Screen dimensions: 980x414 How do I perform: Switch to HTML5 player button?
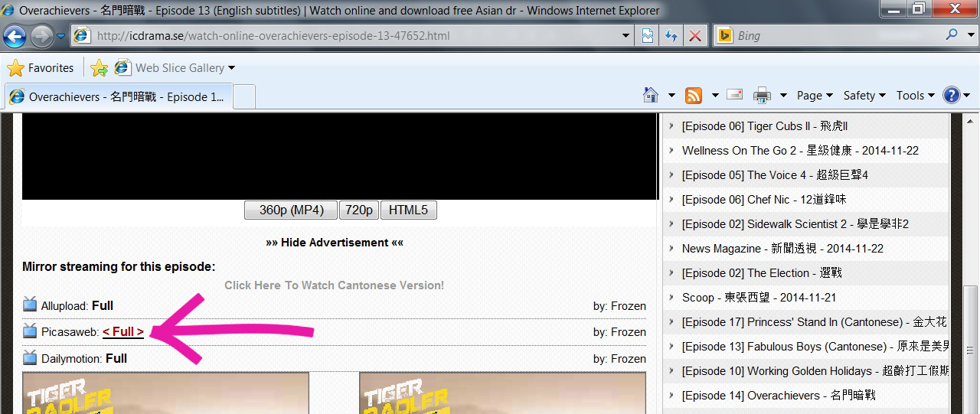pyautogui.click(x=408, y=210)
